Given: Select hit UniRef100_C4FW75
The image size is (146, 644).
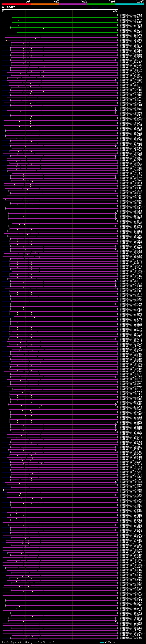Looking at the screenshot, I should click(x=131, y=72).
